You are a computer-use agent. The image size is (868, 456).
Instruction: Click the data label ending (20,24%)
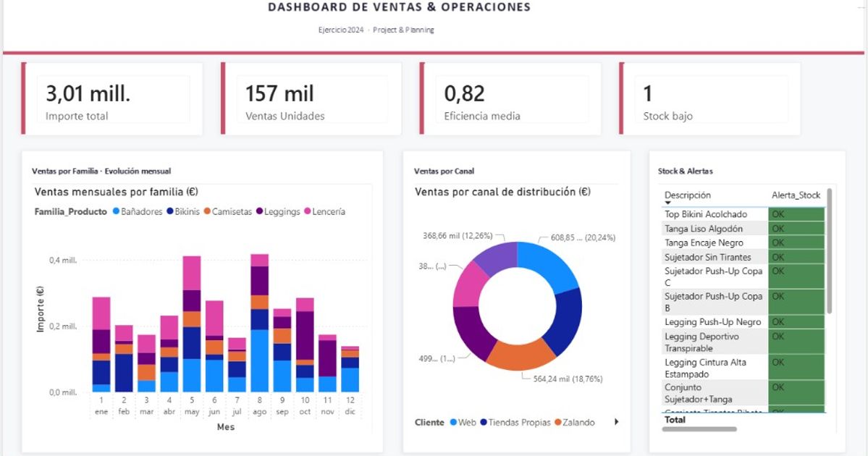[x=583, y=237]
